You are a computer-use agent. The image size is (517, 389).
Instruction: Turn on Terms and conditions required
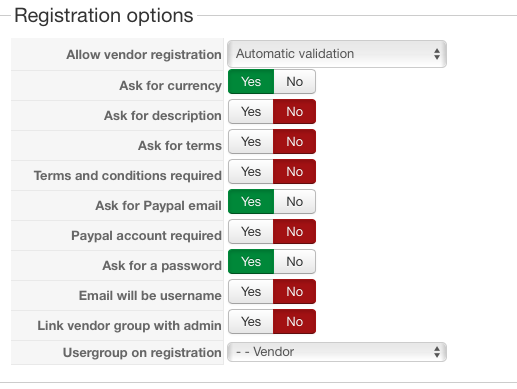pos(251,172)
